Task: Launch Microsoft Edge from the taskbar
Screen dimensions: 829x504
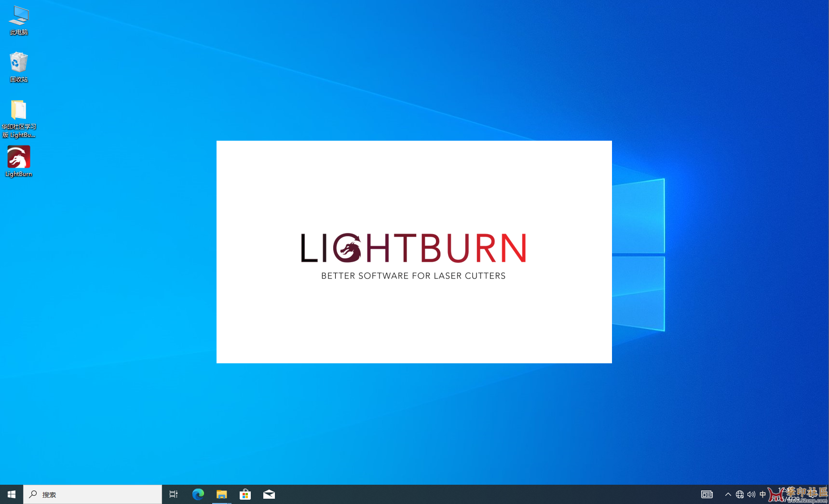Action: coord(198,494)
